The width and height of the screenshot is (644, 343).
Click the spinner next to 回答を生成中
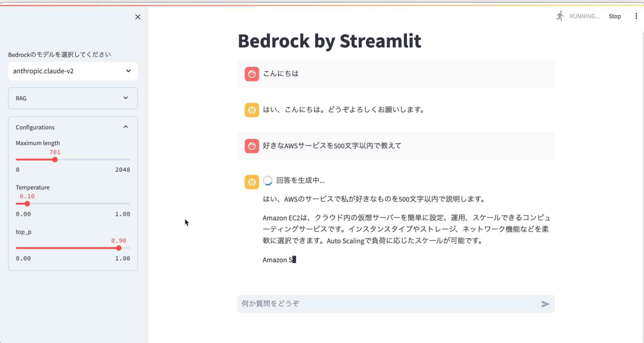click(267, 180)
